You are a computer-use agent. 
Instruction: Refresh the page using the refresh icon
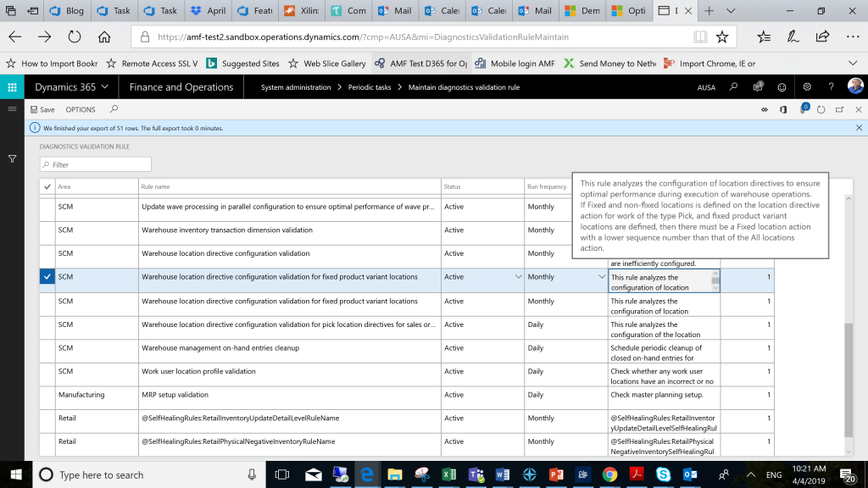point(821,109)
